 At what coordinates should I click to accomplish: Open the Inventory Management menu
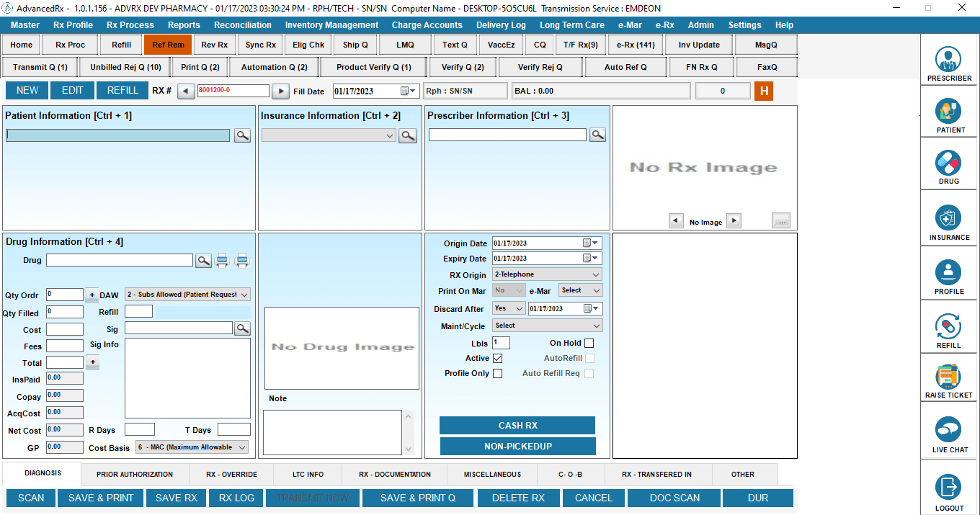[331, 25]
